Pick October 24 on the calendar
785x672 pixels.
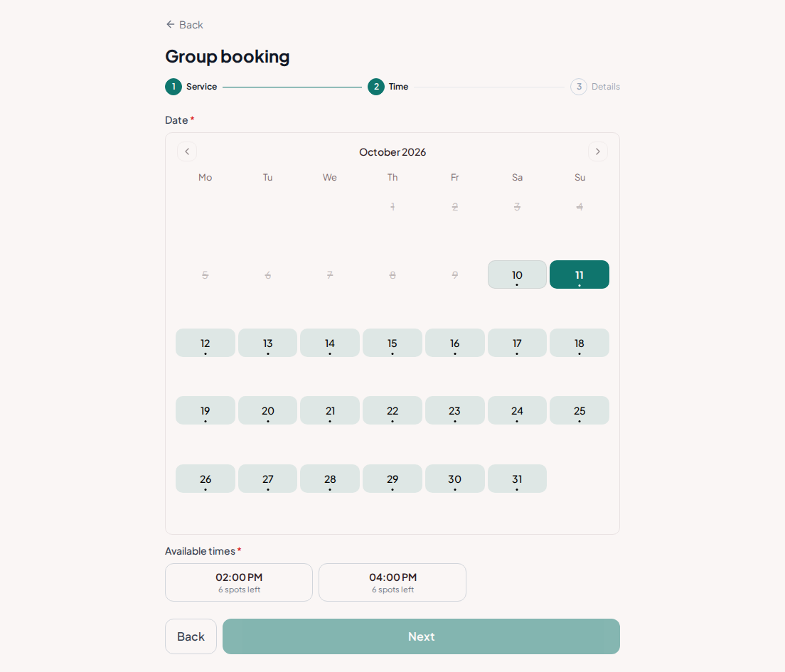517,410
